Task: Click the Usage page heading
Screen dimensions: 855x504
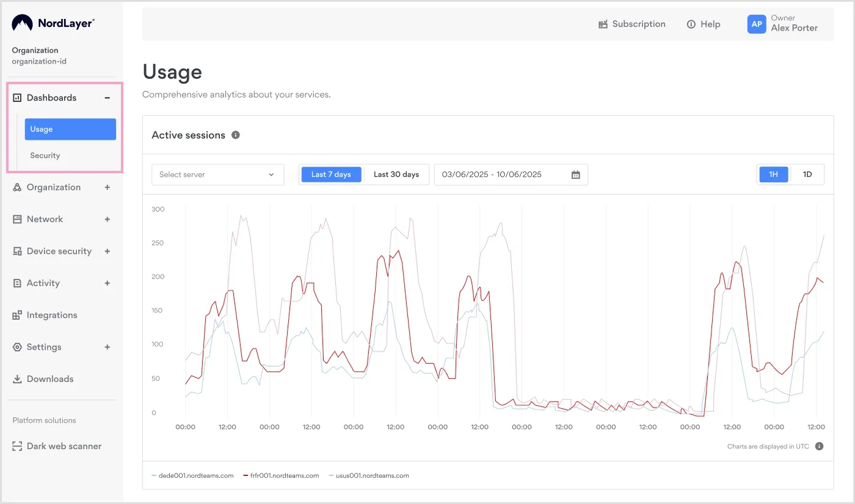Action: point(172,72)
